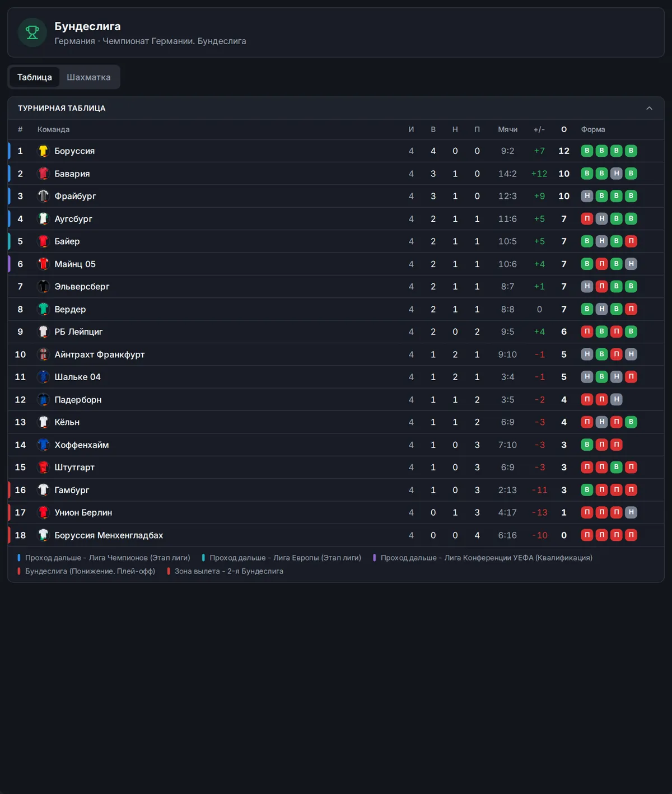The image size is (672, 794).
Task: Click the Вердер green jersey icon
Action: [x=43, y=309]
